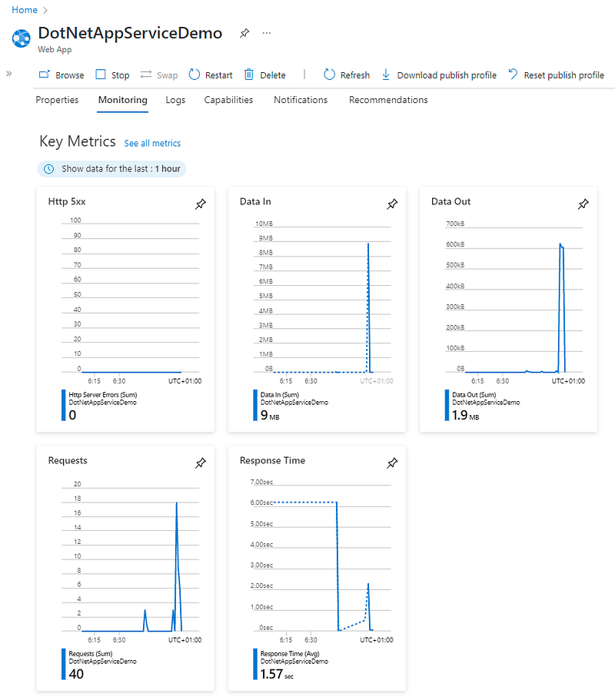Click the Home breadcrumb link
Screen dimensions: 615x700
point(24,10)
